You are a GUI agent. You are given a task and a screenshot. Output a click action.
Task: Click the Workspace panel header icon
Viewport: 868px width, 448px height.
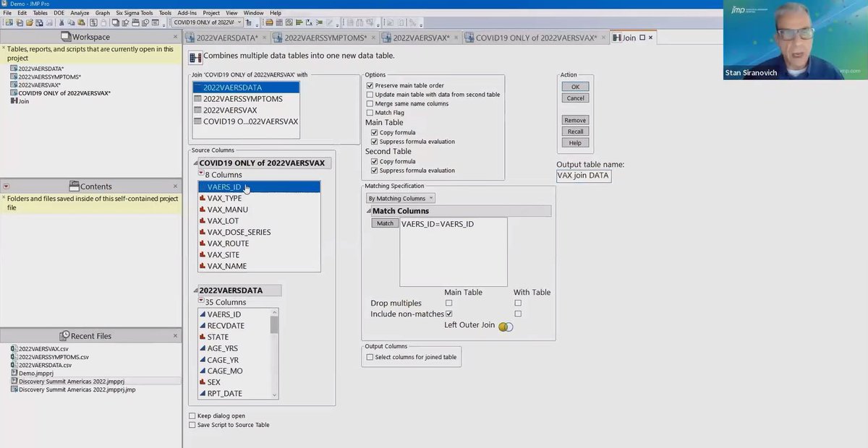(x=66, y=37)
